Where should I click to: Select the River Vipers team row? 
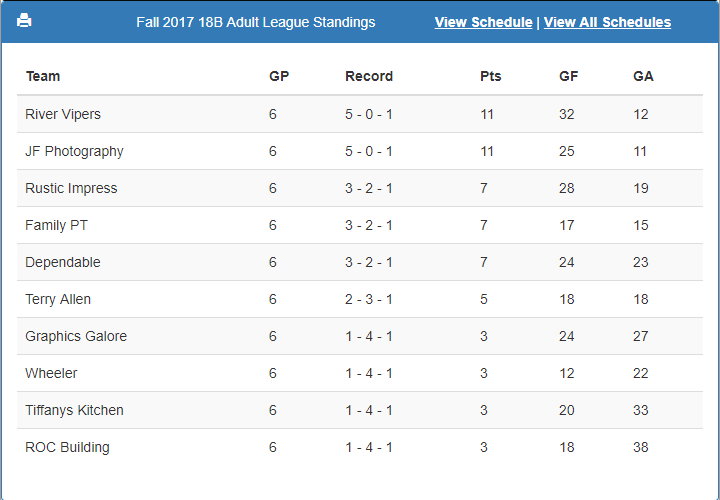pyautogui.click(x=360, y=114)
